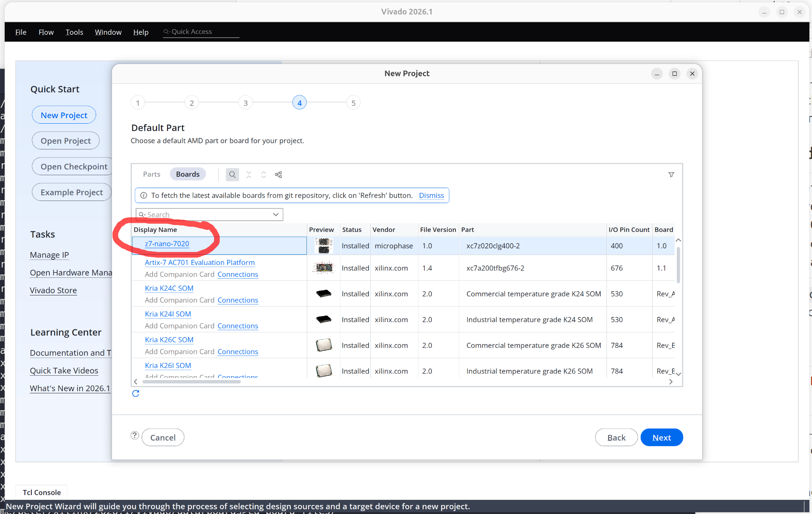Click the vertical scrollbar of boards table
Viewport: 812px width, 514px height.
[678, 265]
